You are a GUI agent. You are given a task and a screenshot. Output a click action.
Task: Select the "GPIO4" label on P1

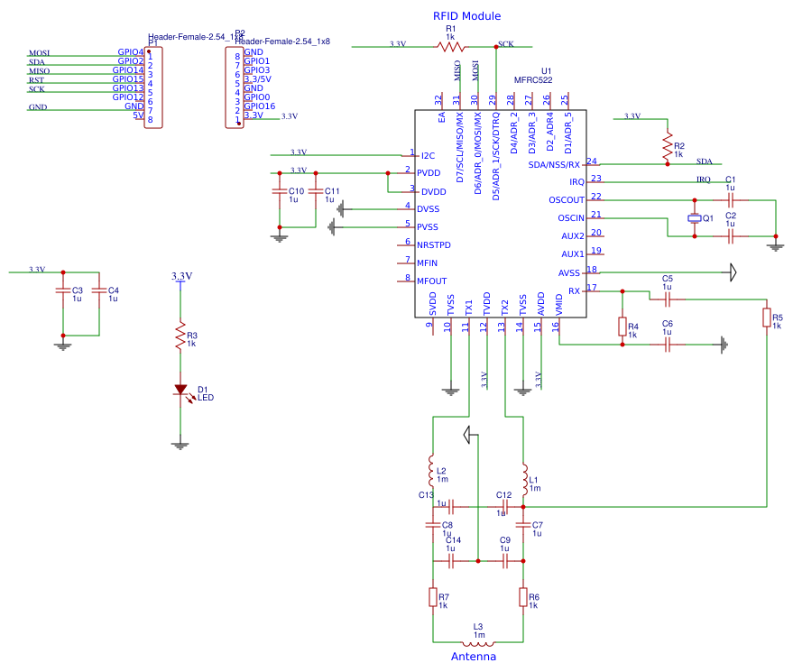(x=131, y=52)
